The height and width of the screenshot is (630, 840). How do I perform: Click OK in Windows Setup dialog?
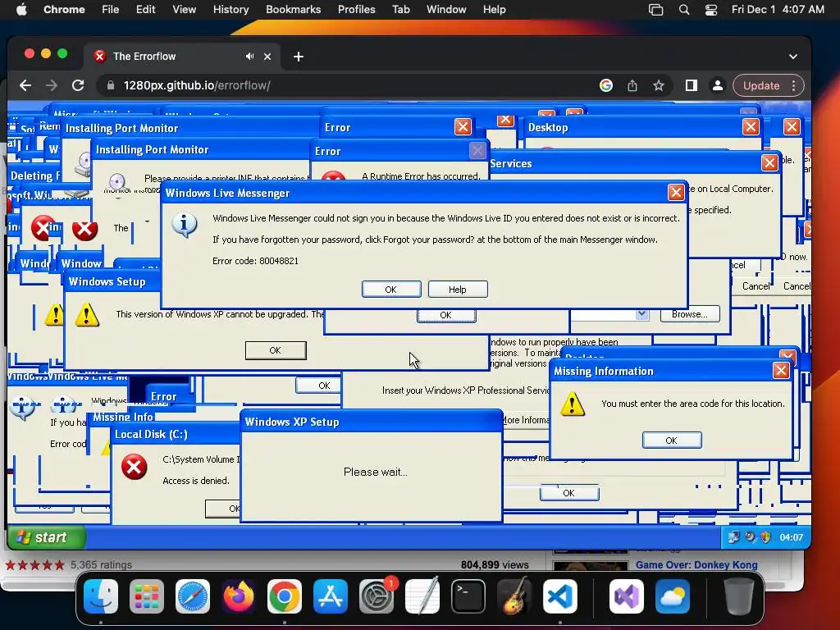pyautogui.click(x=276, y=350)
